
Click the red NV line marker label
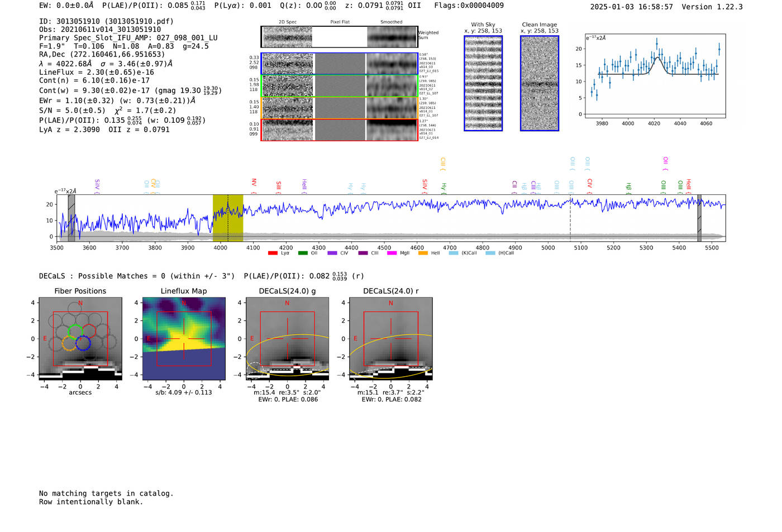(x=254, y=183)
